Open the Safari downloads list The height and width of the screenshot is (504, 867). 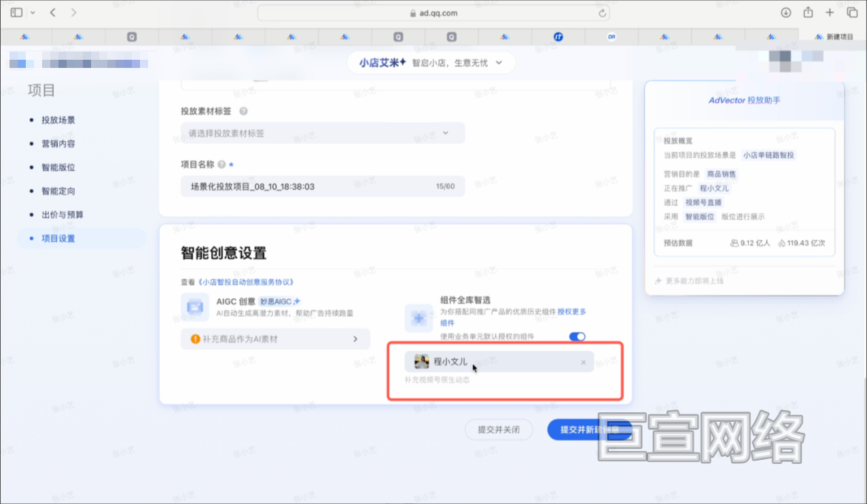click(786, 12)
